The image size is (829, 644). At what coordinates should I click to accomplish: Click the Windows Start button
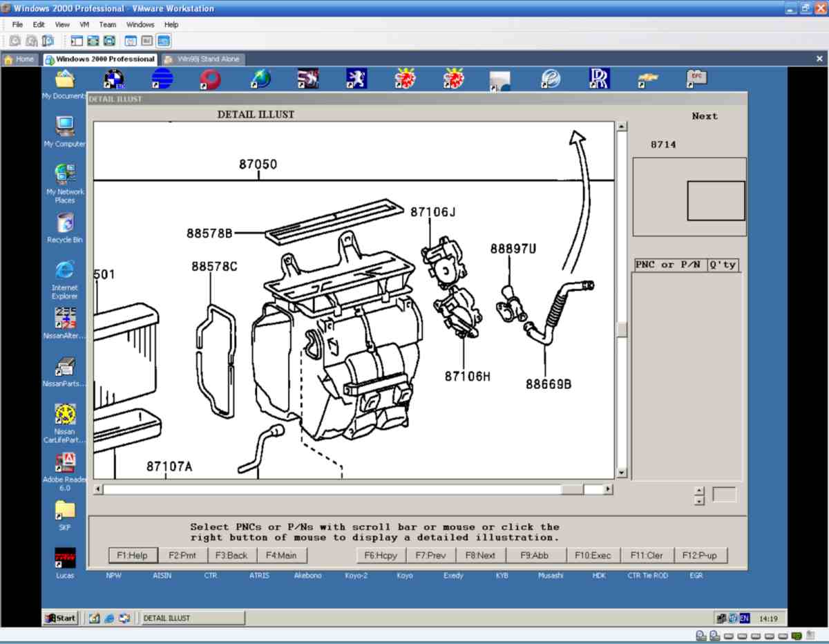tap(61, 618)
